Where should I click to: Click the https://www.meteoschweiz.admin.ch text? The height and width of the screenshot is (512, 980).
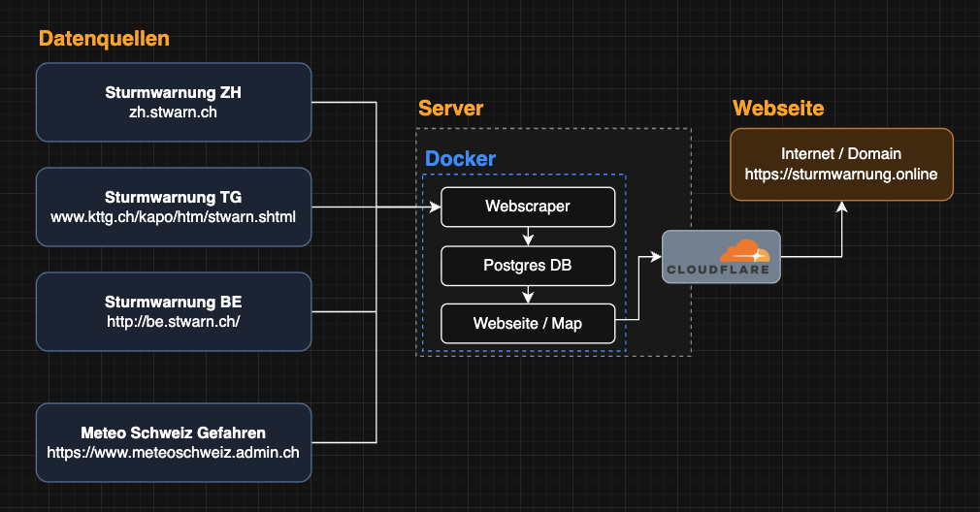tap(173, 453)
